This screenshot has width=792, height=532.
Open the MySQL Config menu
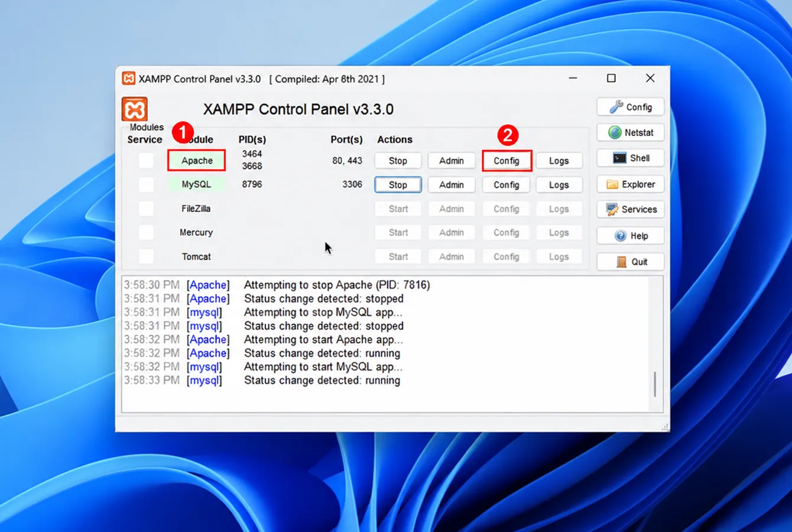coord(507,185)
